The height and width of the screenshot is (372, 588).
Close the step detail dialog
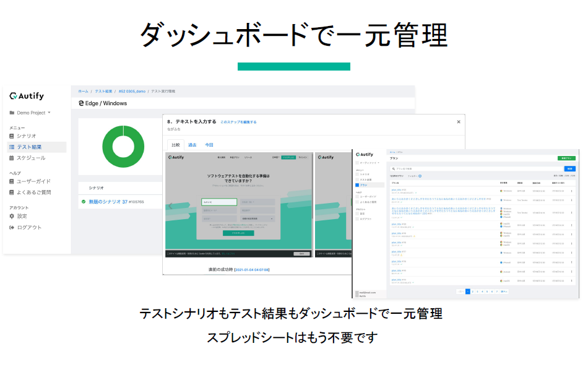[x=458, y=122]
